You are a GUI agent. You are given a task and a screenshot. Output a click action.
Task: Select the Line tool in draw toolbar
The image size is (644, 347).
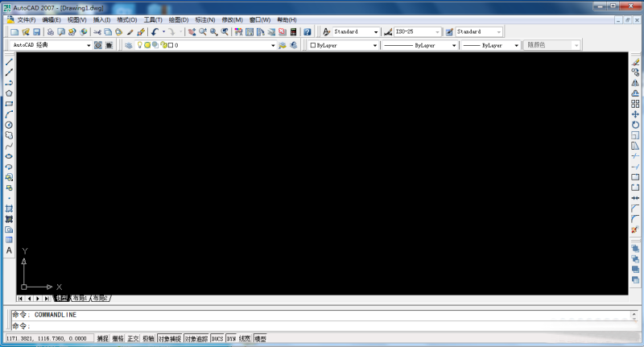(9, 62)
